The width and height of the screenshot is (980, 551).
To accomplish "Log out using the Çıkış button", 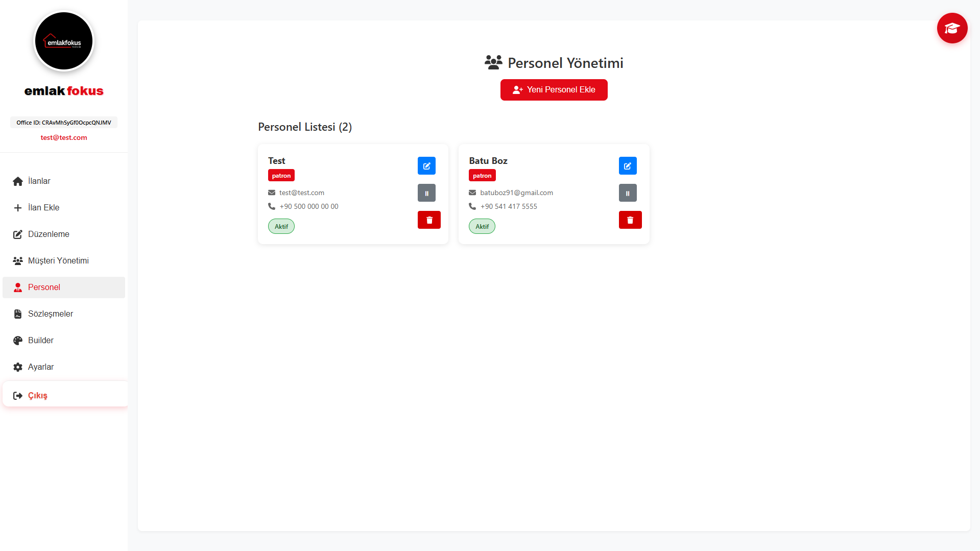I will pos(37,396).
